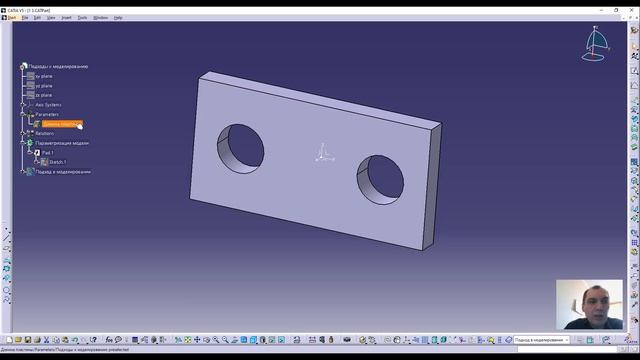Click the Open file folder icon
The width and height of the screenshot is (640, 360).
[x=18, y=340]
